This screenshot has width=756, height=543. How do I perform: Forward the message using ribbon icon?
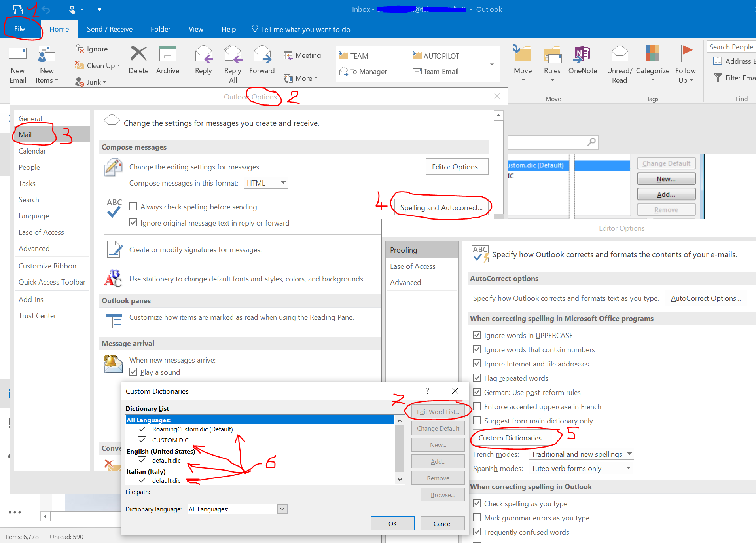(x=262, y=55)
